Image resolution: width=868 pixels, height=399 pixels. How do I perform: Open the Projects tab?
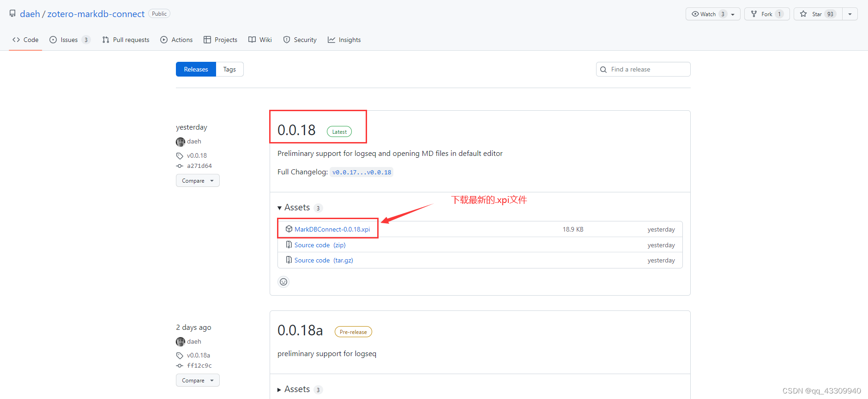pyautogui.click(x=220, y=40)
